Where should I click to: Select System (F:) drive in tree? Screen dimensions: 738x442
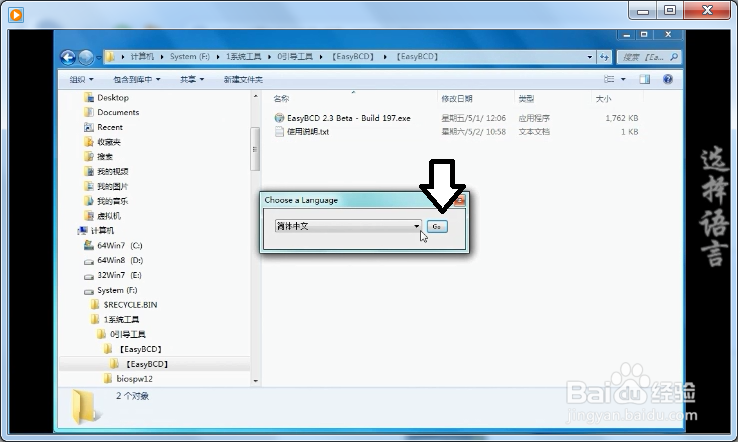[117, 290]
